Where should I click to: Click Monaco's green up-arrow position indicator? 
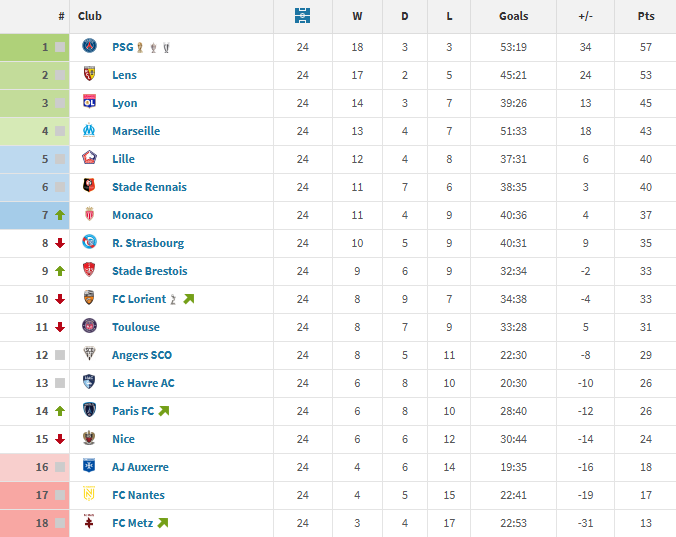point(60,215)
